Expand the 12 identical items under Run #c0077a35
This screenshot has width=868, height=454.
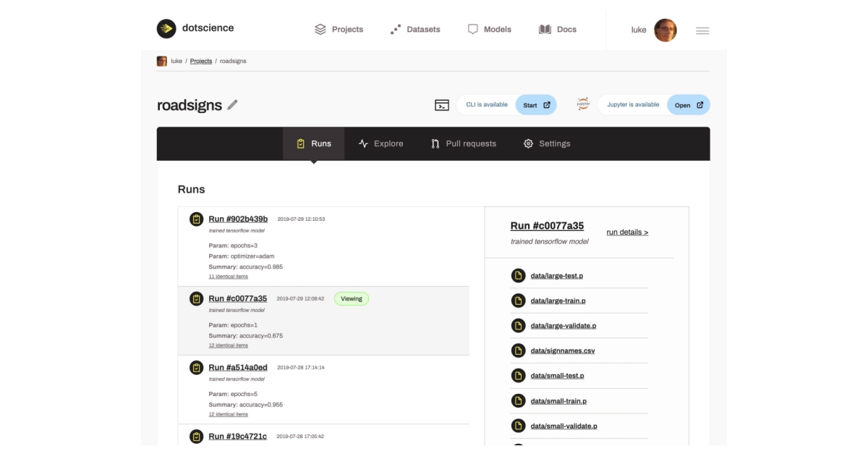tap(229, 345)
